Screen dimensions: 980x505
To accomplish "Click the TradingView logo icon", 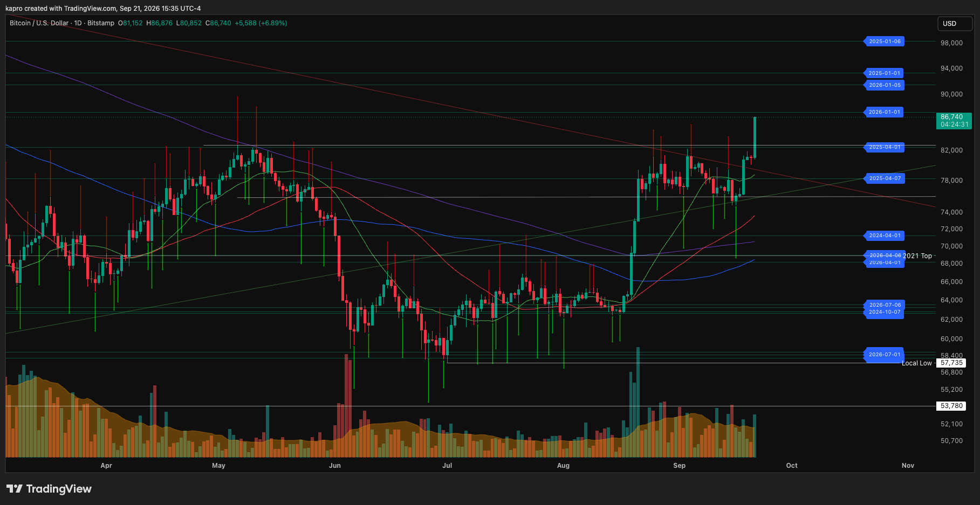I will (15, 489).
